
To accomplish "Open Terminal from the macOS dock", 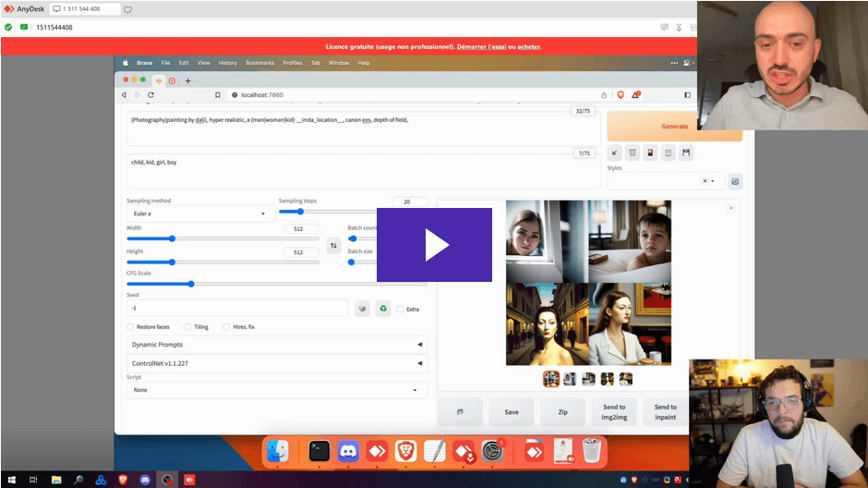I will point(319,451).
